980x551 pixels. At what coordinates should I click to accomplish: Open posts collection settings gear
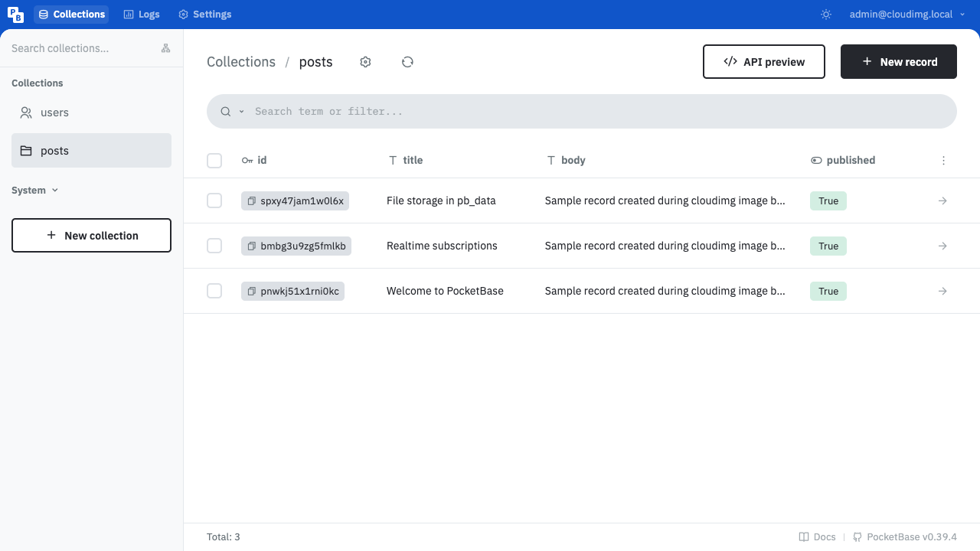pos(365,62)
